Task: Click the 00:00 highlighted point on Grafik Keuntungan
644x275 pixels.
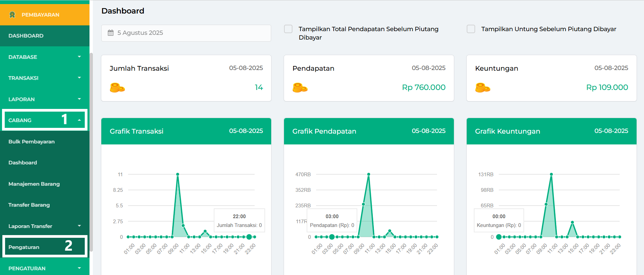Action: coord(499,237)
